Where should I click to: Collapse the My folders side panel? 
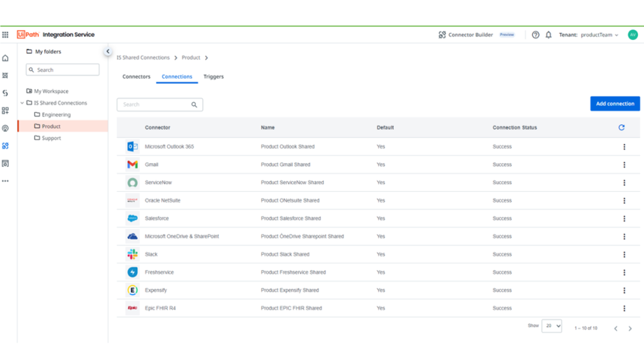click(x=108, y=51)
